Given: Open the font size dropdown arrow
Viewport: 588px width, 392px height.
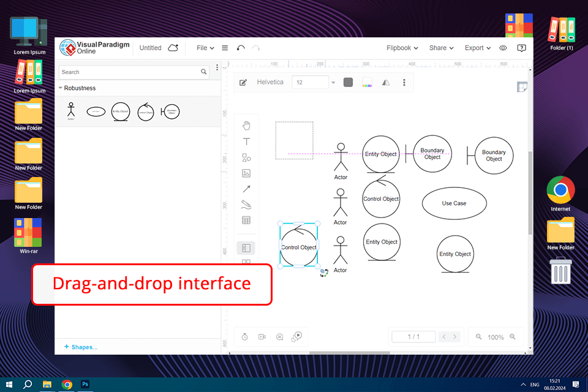Looking at the screenshot, I should tap(333, 83).
